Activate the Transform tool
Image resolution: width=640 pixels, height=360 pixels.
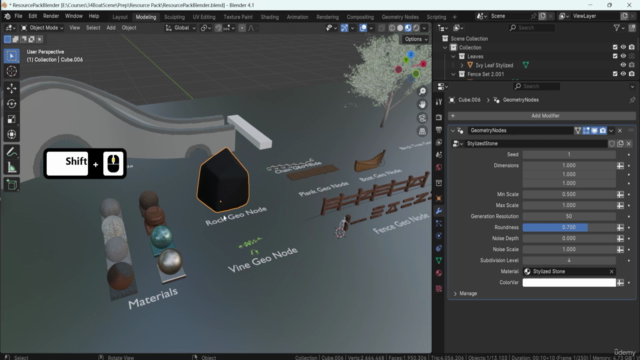coord(11,134)
